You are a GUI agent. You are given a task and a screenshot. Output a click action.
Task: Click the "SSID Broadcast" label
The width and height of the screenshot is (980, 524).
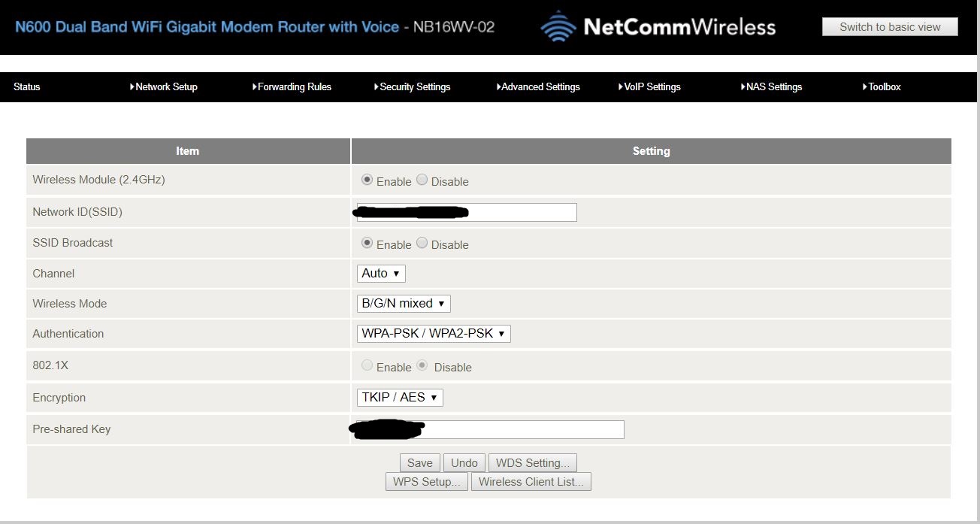pyautogui.click(x=73, y=243)
